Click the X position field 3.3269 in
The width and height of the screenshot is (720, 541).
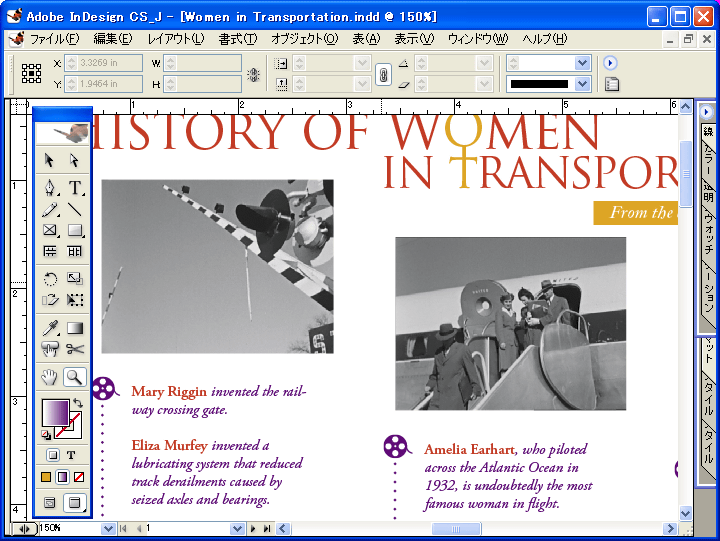click(x=103, y=63)
